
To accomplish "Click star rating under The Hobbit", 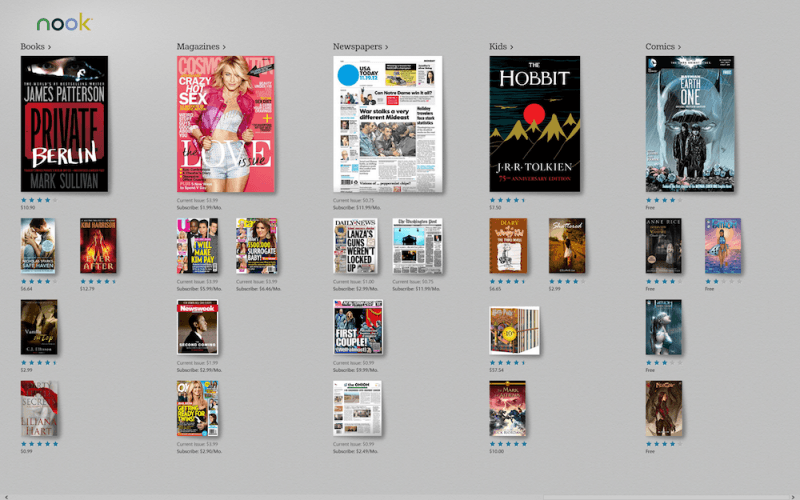I will pyautogui.click(x=508, y=200).
